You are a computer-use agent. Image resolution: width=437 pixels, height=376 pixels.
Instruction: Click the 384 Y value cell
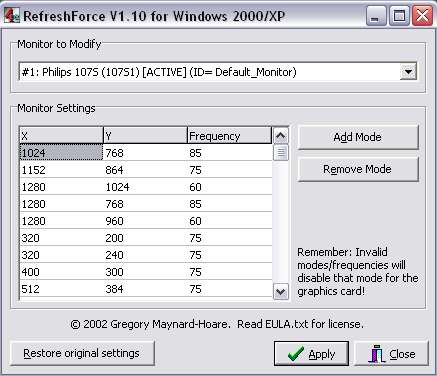pos(145,289)
